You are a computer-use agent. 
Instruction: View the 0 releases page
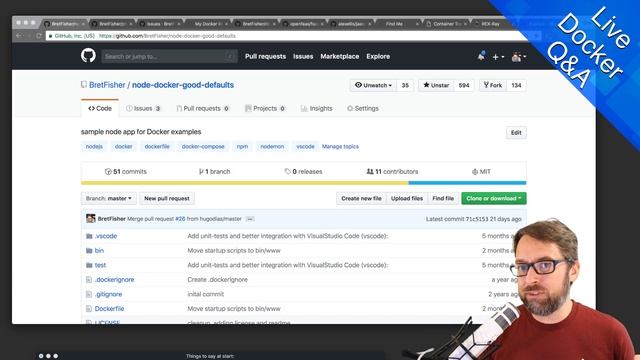(x=304, y=171)
